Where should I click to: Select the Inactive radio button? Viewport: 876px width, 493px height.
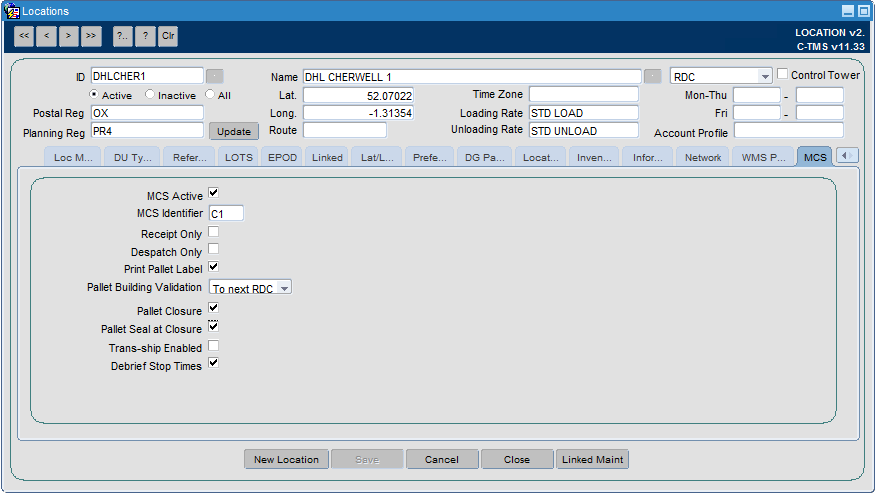point(150,94)
